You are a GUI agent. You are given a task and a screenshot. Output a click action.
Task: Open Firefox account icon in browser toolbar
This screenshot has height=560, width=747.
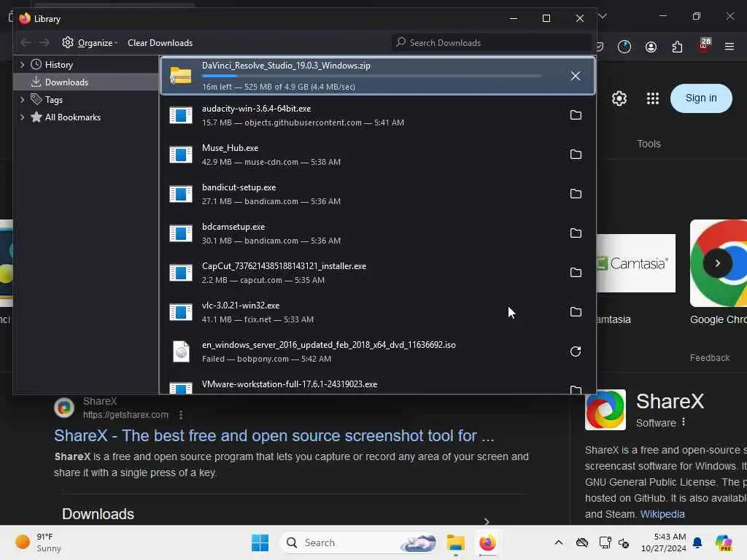pos(651,47)
